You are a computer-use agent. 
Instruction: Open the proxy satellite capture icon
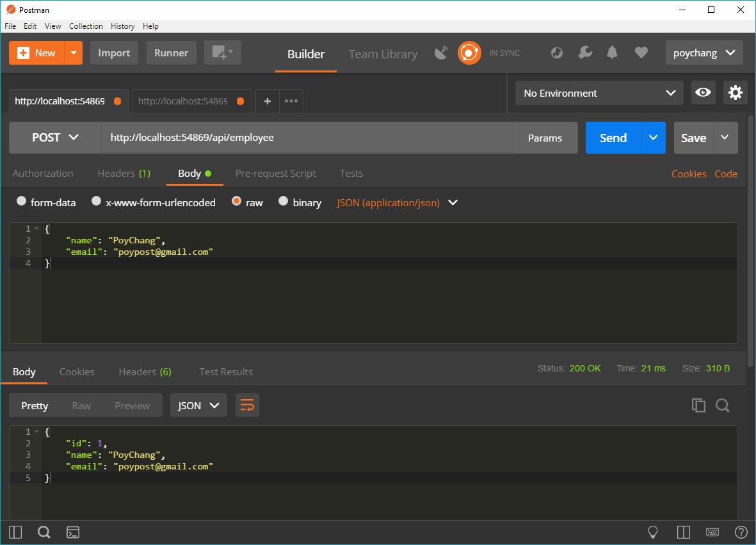(x=441, y=53)
